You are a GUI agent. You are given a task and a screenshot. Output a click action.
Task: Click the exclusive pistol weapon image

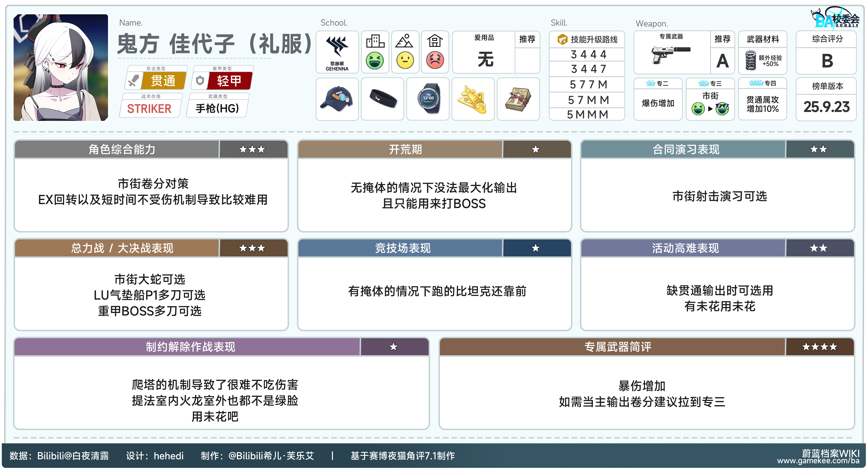[x=671, y=55]
